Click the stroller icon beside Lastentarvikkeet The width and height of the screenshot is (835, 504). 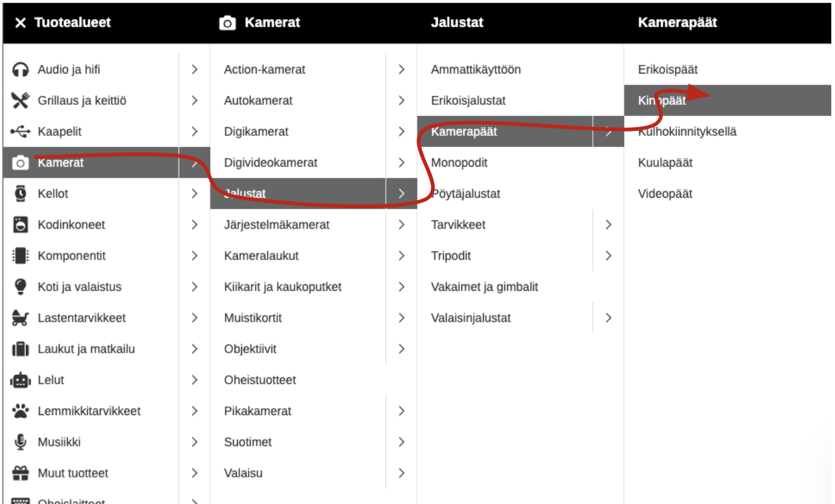[x=20, y=318]
